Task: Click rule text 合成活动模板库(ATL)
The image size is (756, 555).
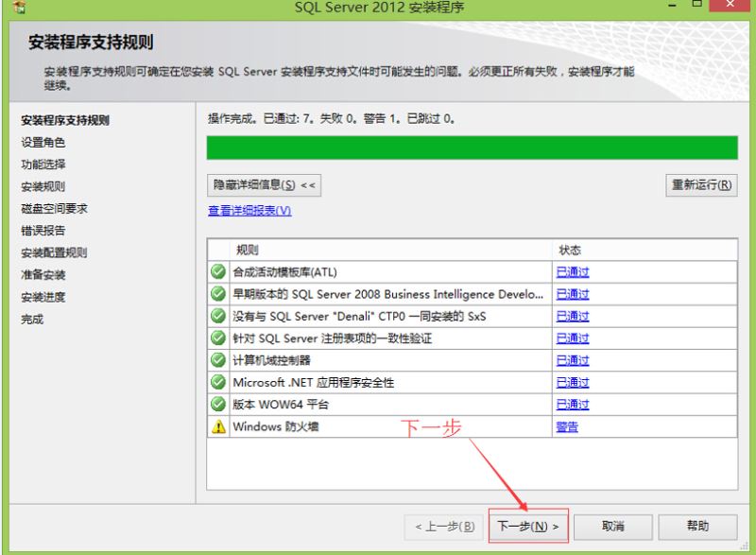Action: [x=285, y=272]
